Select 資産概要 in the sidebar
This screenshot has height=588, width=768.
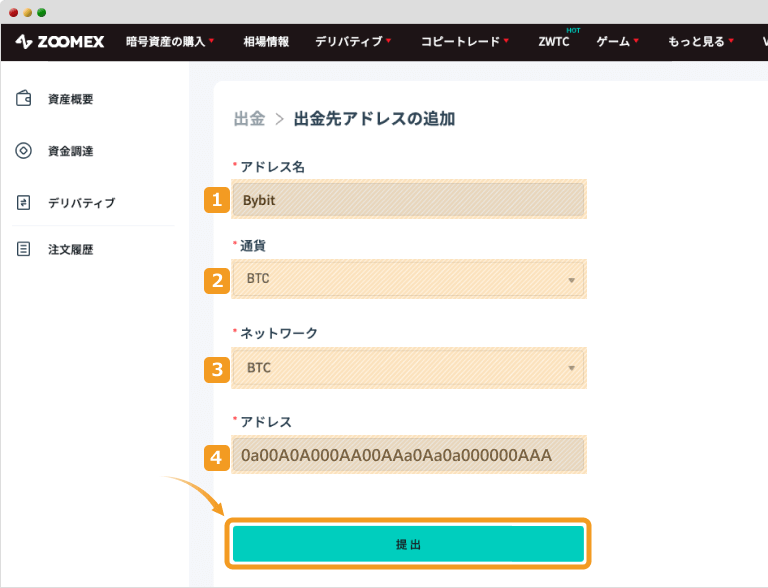(x=71, y=99)
